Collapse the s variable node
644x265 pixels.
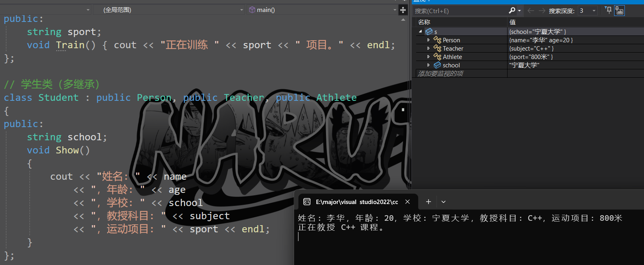420,31
